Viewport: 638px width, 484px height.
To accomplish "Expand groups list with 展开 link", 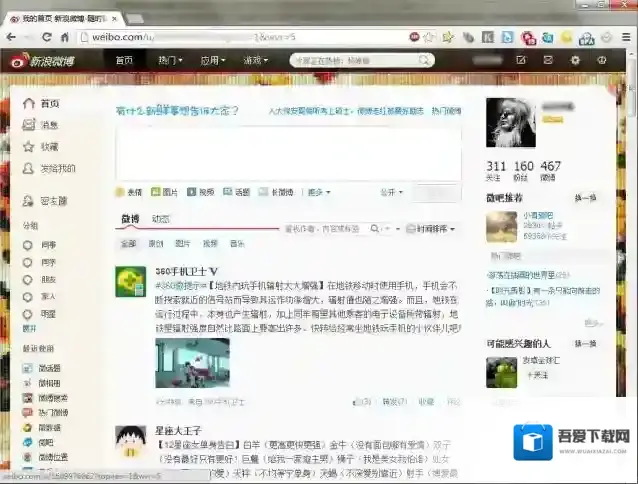I will (29, 329).
